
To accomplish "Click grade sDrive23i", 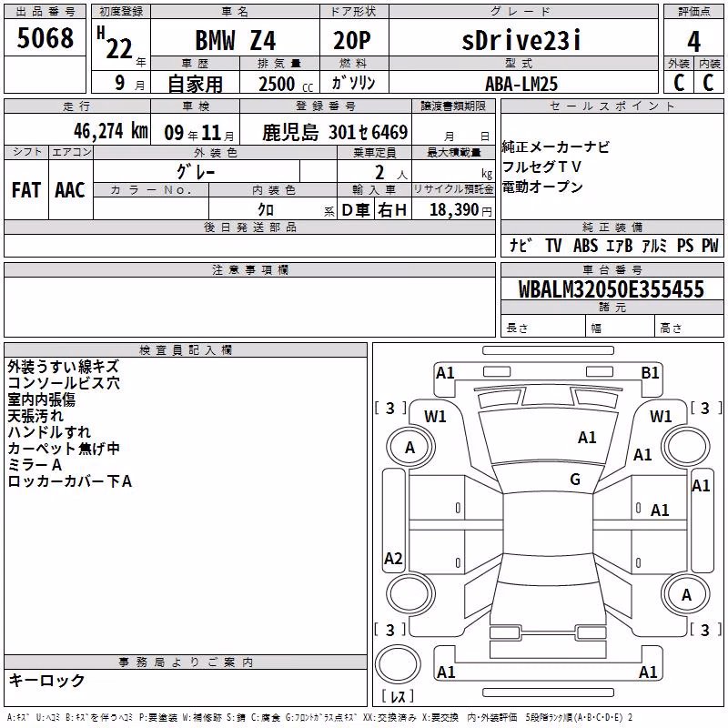I will [x=521, y=40].
